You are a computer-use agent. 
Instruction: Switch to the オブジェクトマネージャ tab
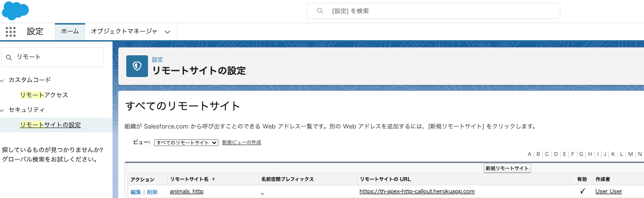click(x=124, y=32)
